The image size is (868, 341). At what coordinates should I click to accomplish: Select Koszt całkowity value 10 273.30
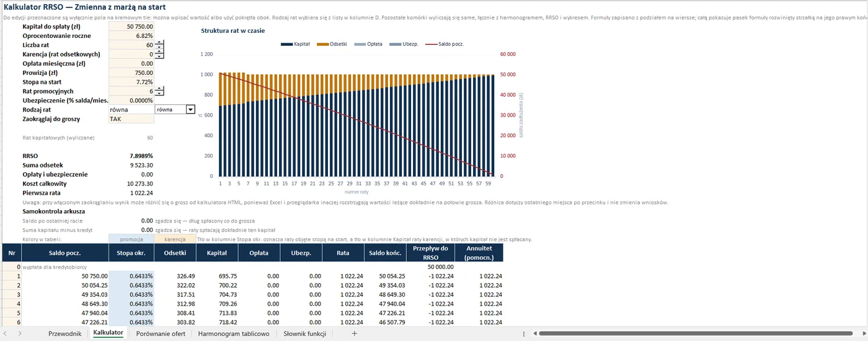tap(131, 184)
